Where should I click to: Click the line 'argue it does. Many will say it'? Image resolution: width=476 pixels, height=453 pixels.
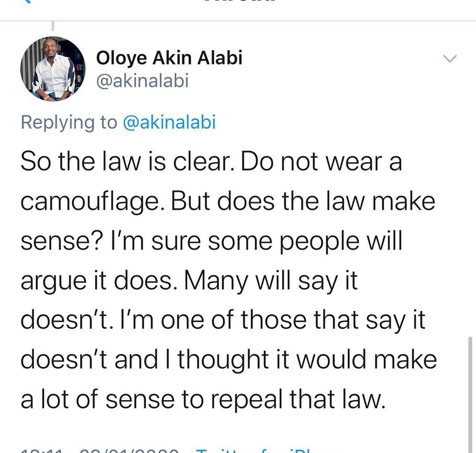point(189,281)
